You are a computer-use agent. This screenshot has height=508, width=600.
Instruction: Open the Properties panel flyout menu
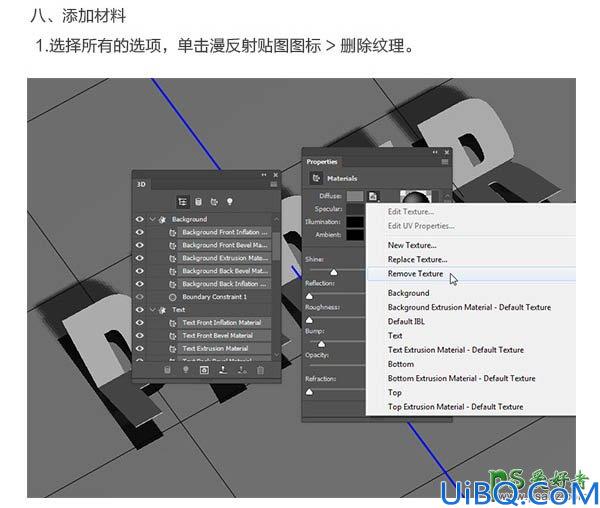point(445,162)
